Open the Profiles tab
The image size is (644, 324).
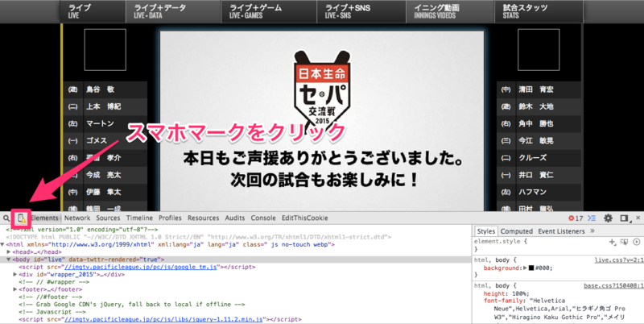coord(170,218)
